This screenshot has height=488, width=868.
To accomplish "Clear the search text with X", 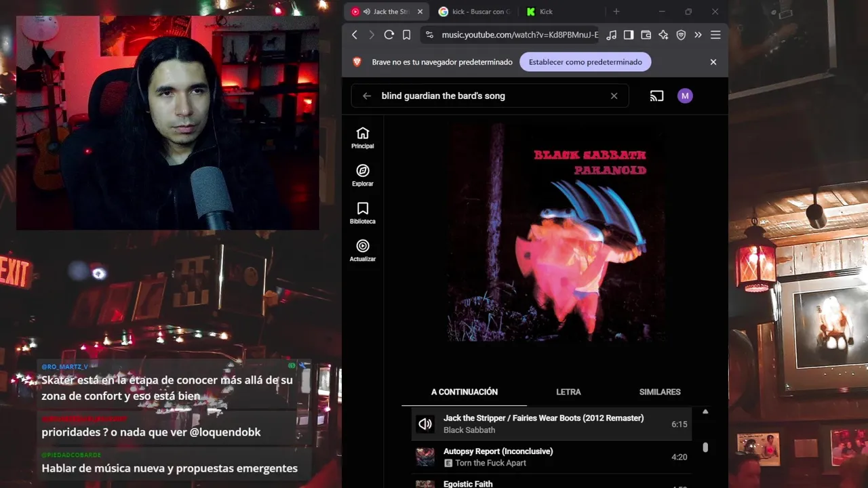I will pos(614,96).
